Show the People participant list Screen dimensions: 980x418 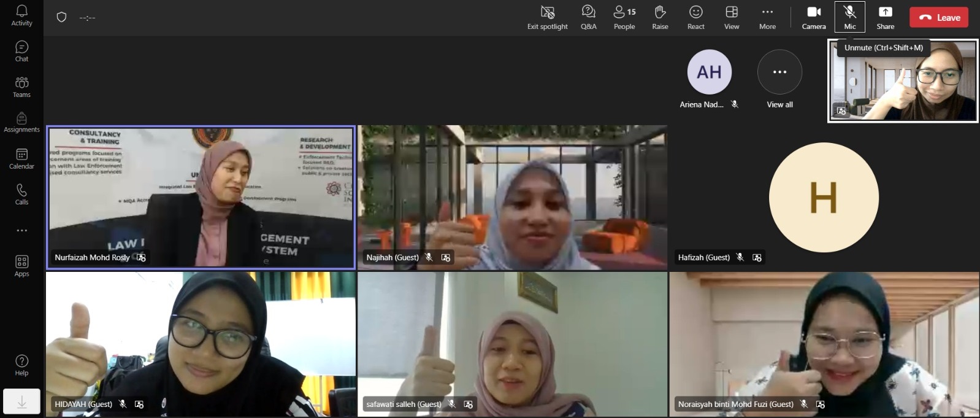pos(624,17)
